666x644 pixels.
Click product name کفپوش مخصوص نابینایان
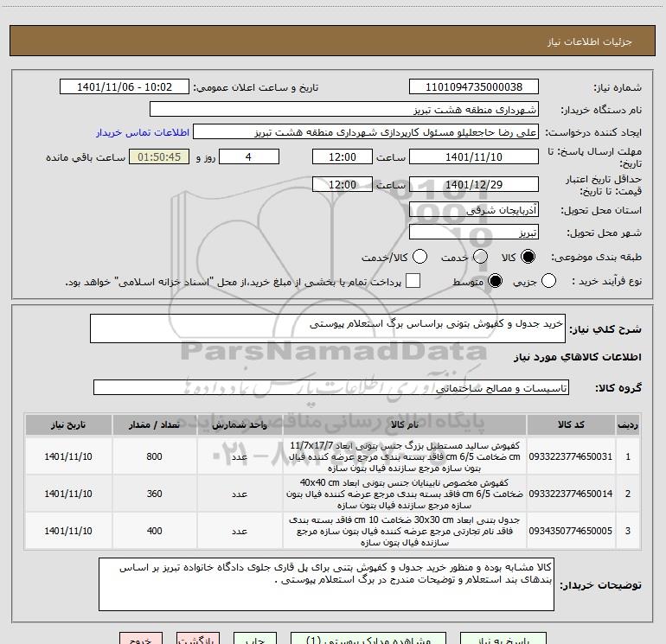point(405,494)
